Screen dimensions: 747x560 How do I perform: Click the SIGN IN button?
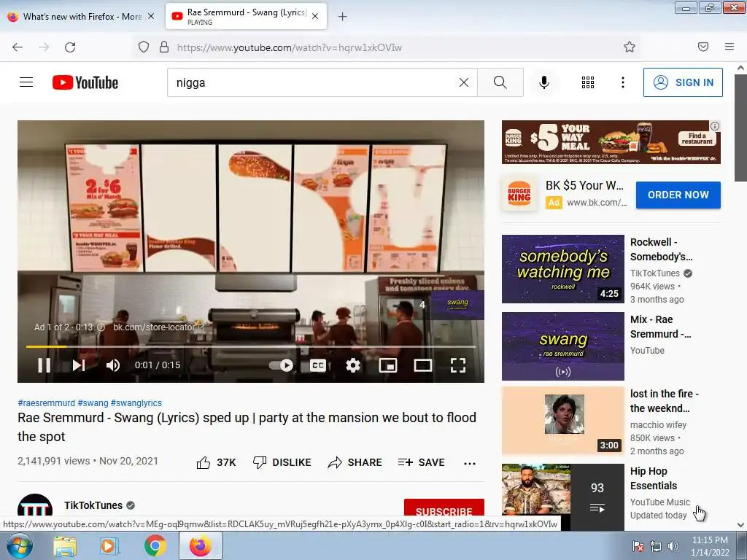[683, 82]
